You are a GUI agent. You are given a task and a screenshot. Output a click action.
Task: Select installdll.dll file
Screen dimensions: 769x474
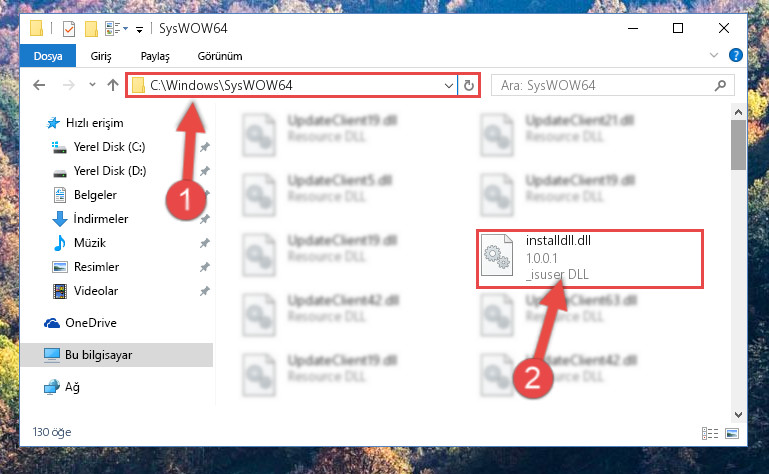coord(590,259)
